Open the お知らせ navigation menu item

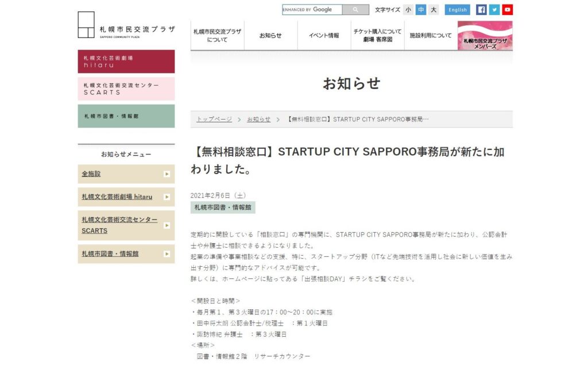click(270, 36)
